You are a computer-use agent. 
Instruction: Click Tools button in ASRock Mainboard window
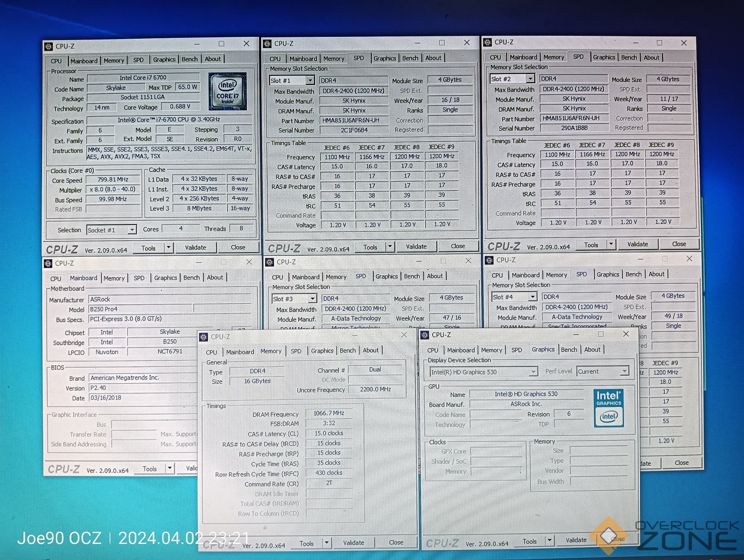(150, 469)
